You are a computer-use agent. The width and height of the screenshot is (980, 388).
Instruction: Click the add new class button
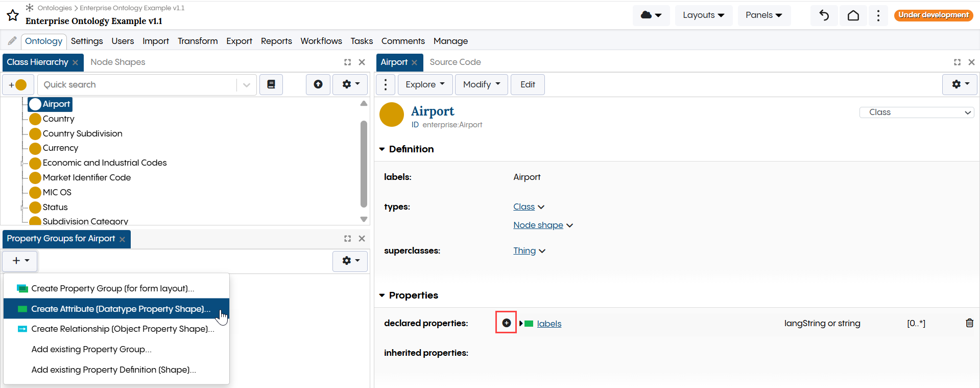(18, 85)
